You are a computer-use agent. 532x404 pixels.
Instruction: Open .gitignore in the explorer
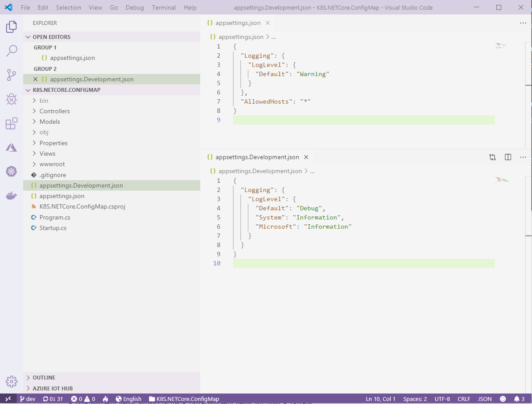[x=111, y=175]
